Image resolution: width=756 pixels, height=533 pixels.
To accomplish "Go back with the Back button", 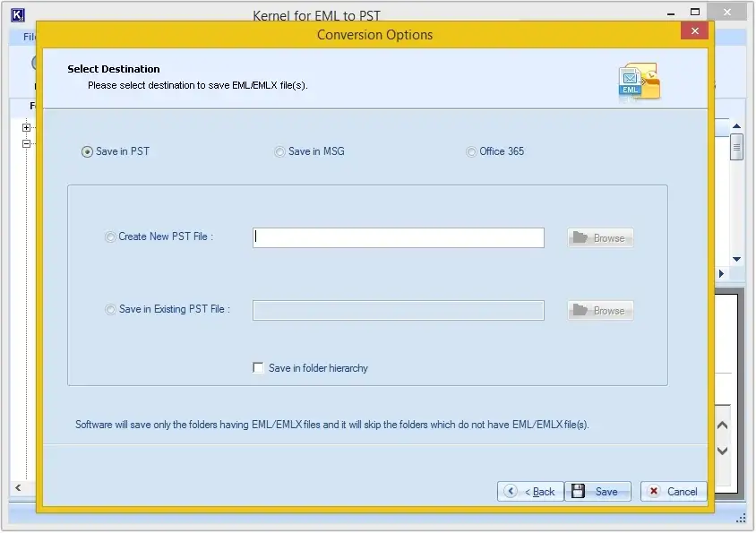I will tap(530, 492).
